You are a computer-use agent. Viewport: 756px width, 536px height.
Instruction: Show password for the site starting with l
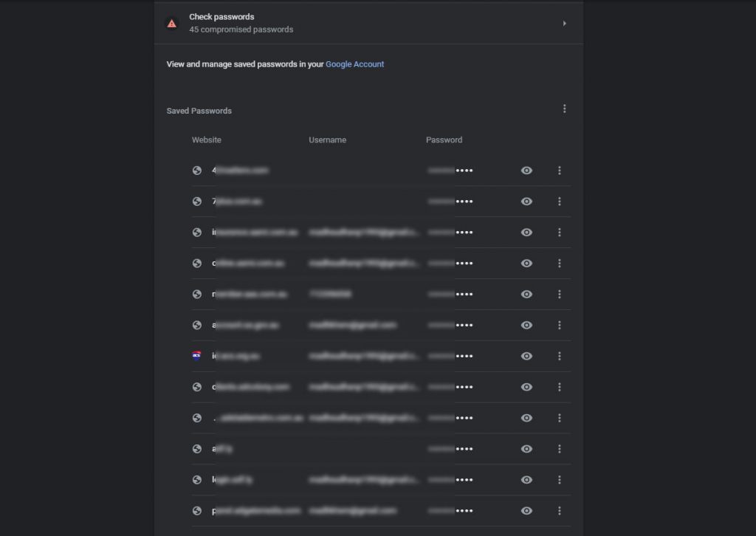(526, 480)
